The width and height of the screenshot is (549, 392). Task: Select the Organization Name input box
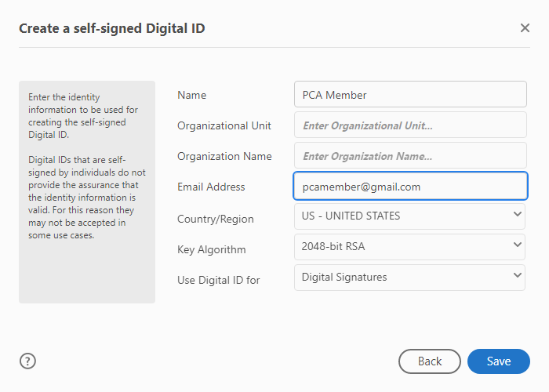[409, 156]
